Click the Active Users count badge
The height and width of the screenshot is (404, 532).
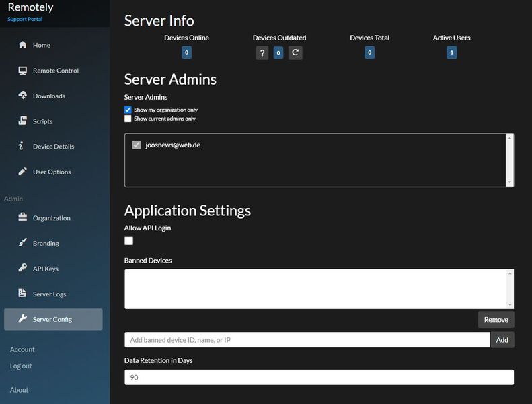[451, 53]
